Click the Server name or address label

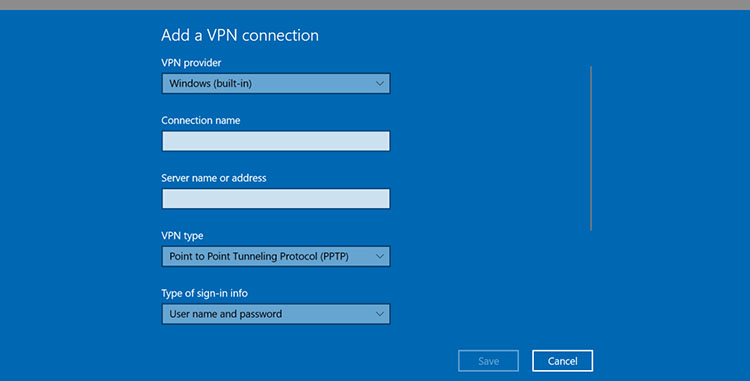(x=214, y=178)
